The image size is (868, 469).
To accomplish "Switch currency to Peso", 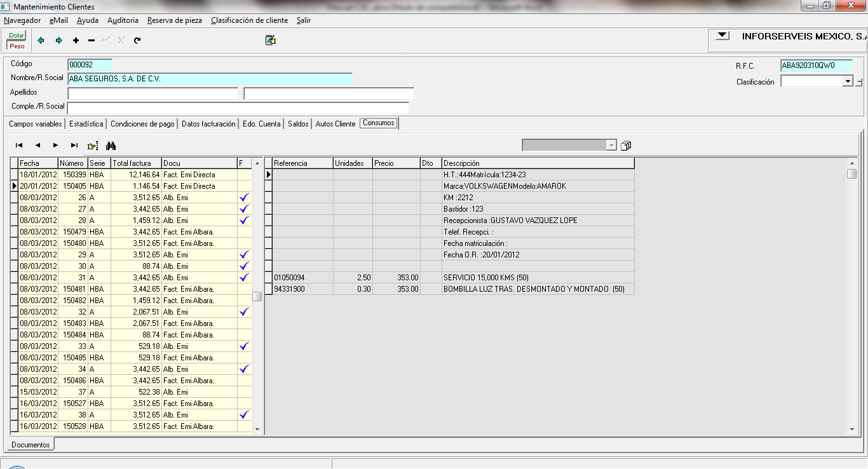I will point(17,46).
